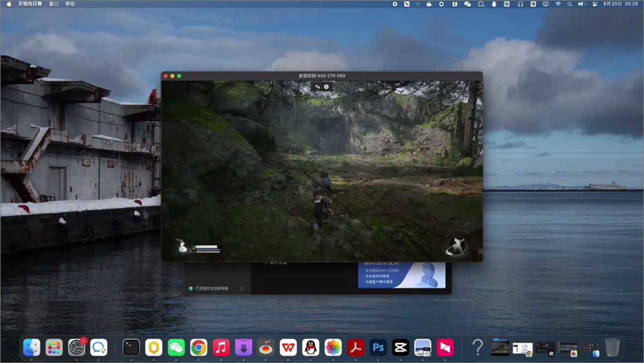
Task: Open the Trash in the dock
Action: coord(612,347)
